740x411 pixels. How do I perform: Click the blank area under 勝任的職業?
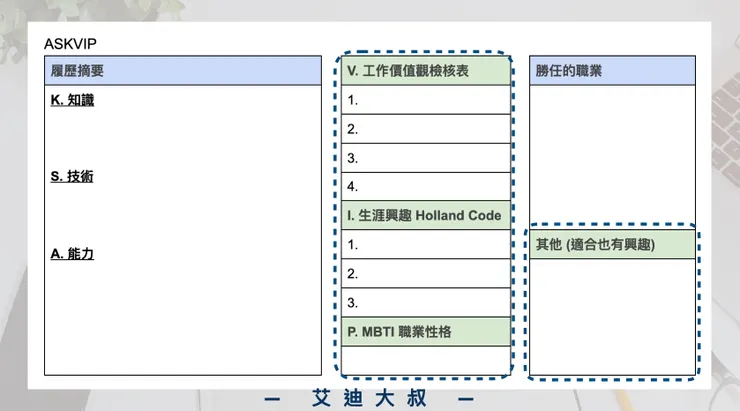tap(612, 155)
